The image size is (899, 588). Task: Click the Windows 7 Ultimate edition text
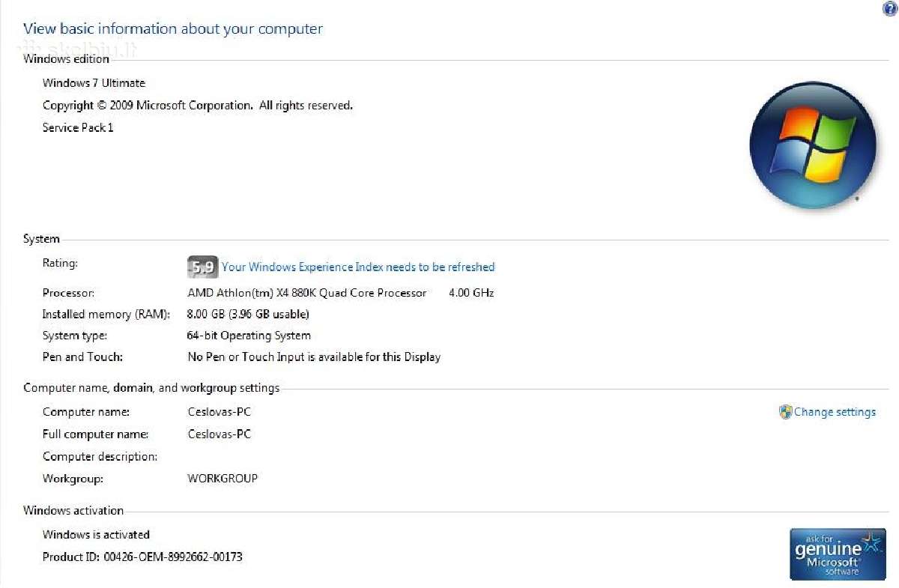coord(94,83)
